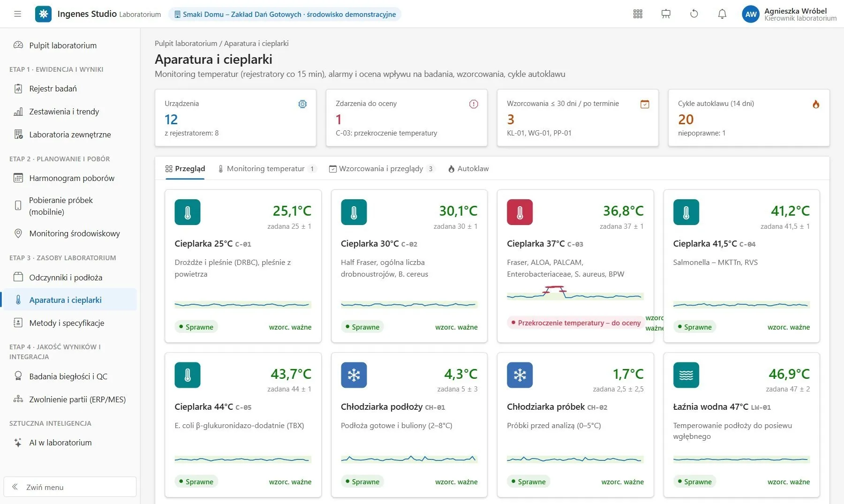This screenshot has height=504, width=844.
Task: Open Laboratoria zewnętrzne
Action: [x=70, y=135]
